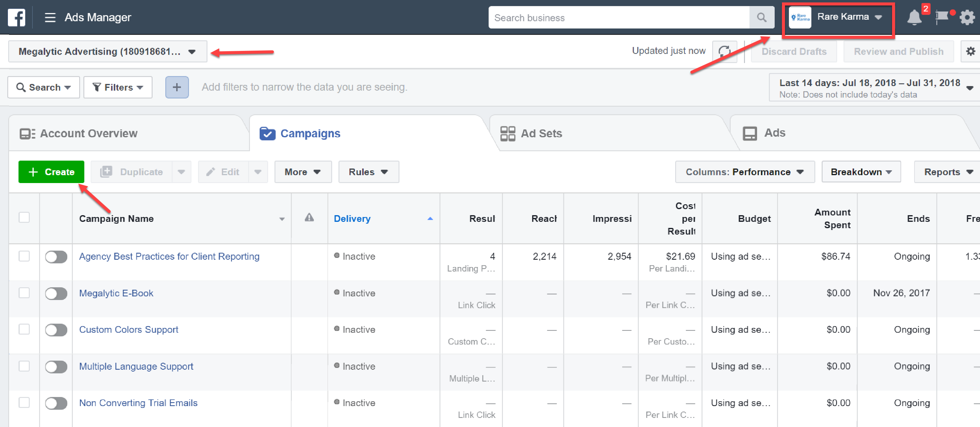Viewport: 980px width, 427px height.
Task: Open the Reports dropdown
Action: click(947, 172)
